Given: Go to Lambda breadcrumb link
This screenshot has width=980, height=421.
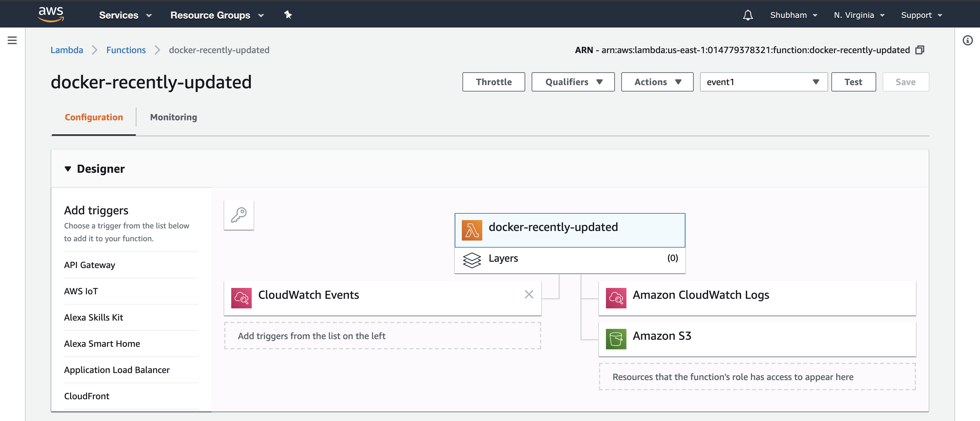Looking at the screenshot, I should point(67,50).
